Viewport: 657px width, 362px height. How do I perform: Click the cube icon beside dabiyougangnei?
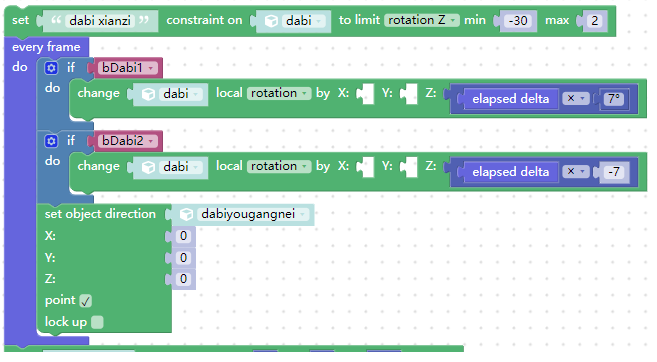(186, 214)
